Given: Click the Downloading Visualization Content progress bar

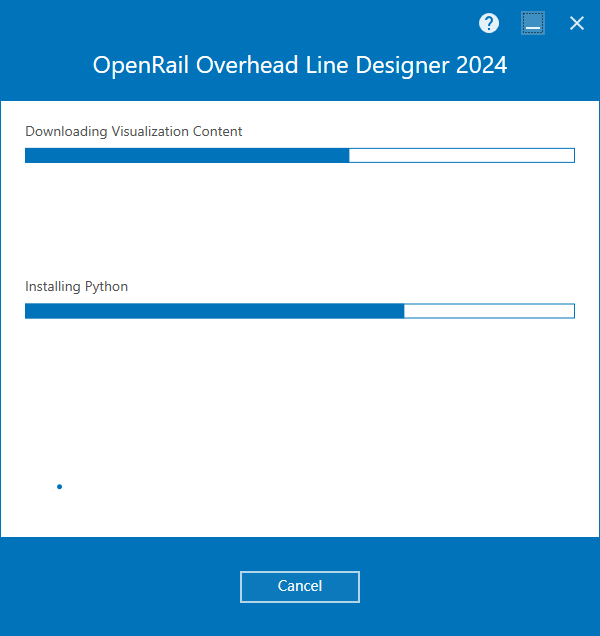Looking at the screenshot, I should tap(300, 155).
